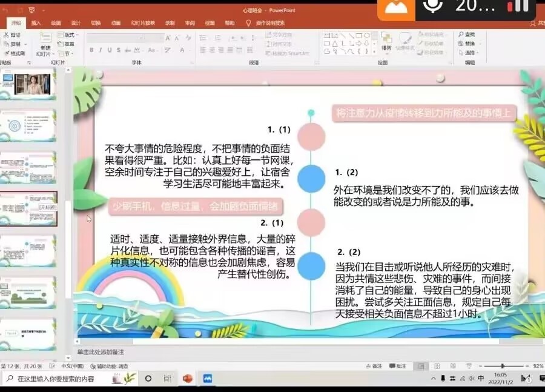Switch to Normal view in status bar
This screenshot has width=545, height=392.
tap(421, 366)
